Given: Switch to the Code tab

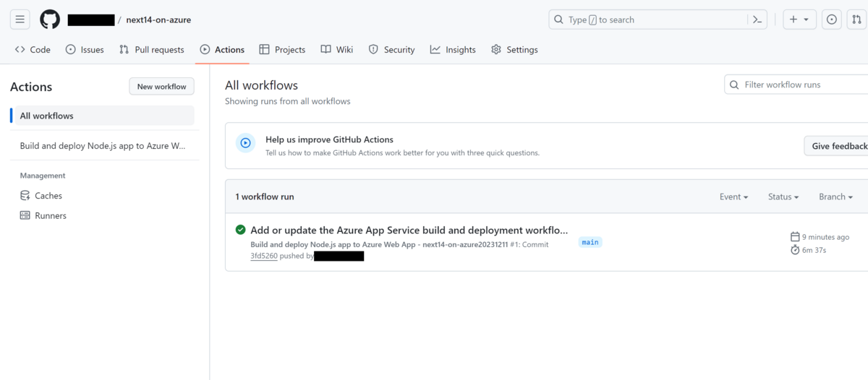Looking at the screenshot, I should pos(33,49).
